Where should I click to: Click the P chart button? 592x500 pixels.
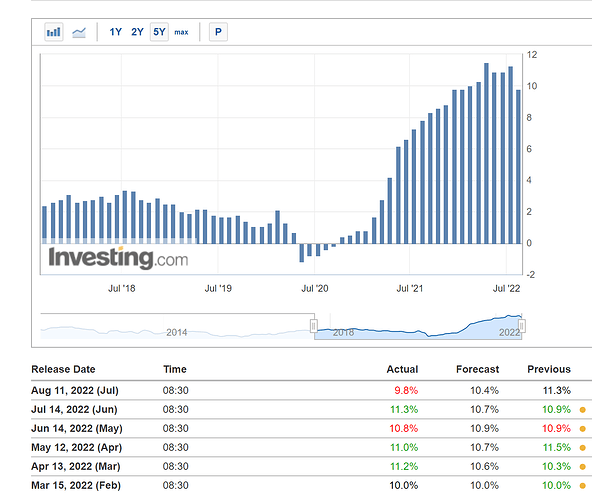pos(218,32)
